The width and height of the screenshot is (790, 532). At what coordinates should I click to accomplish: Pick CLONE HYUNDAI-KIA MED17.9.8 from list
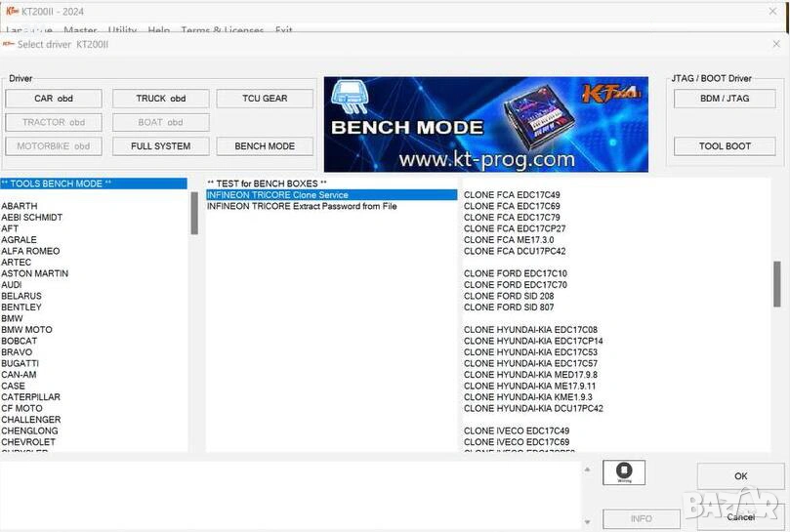[530, 375]
